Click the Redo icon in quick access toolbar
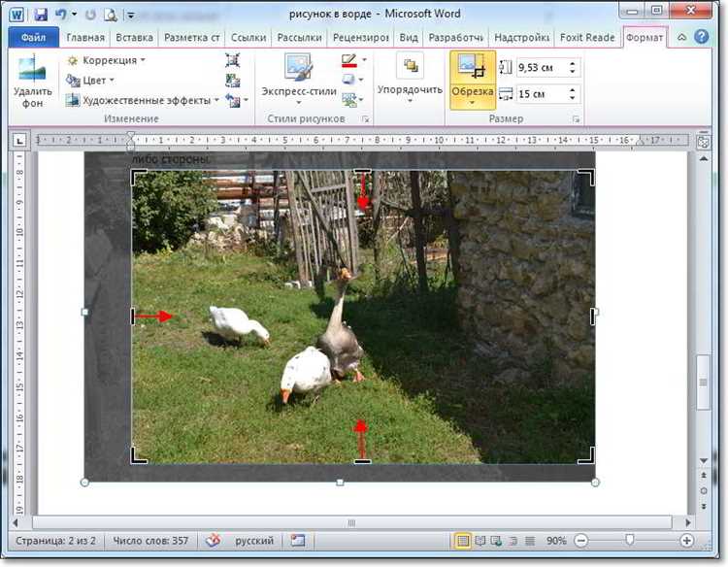The height and width of the screenshot is (567, 728). point(90,15)
